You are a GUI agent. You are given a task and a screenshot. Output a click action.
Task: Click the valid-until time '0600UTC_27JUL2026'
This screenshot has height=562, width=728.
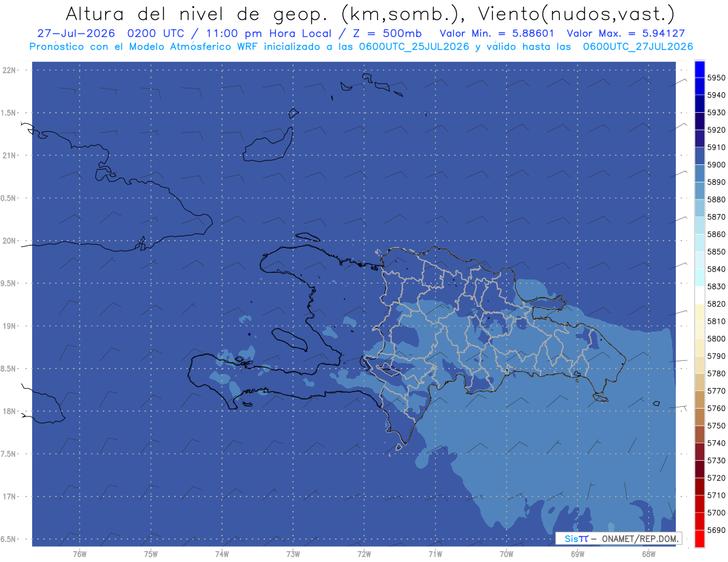pyautogui.click(x=638, y=47)
